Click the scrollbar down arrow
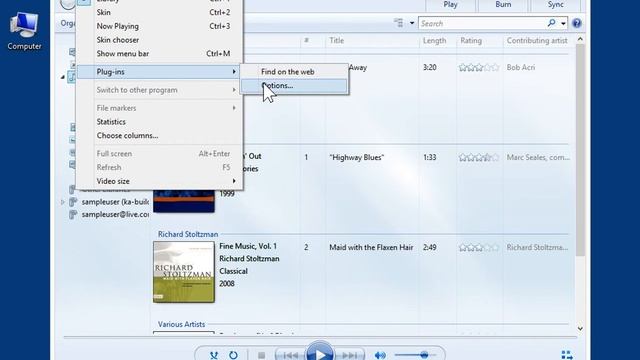The height and width of the screenshot is (360, 640). [580, 329]
